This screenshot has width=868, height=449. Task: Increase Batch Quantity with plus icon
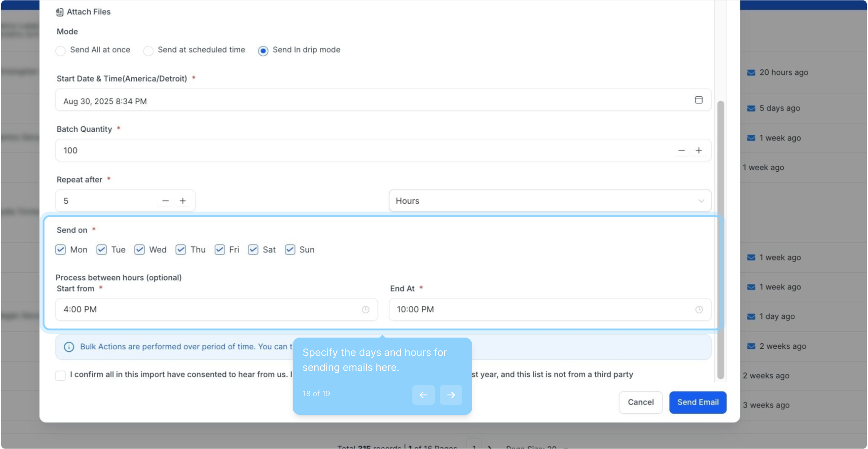[x=699, y=150]
